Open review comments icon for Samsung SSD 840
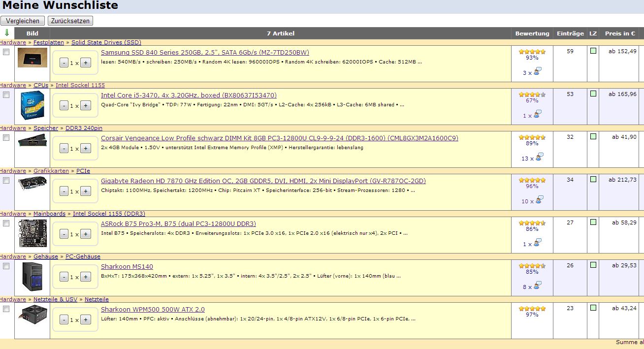 (538, 71)
